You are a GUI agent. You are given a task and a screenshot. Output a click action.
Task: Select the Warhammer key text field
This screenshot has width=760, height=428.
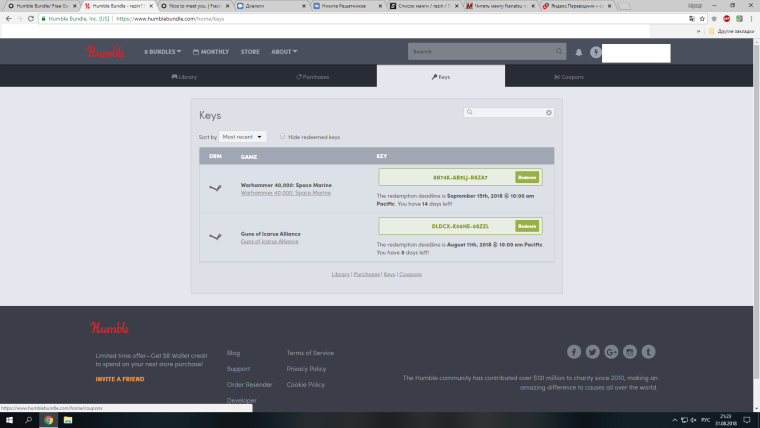tap(460, 177)
